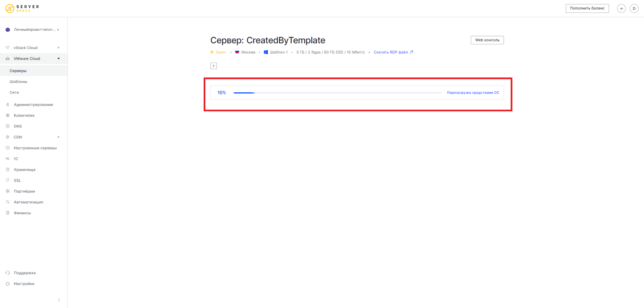
Task: Click the Автоматизация icon
Action: [x=8, y=202]
